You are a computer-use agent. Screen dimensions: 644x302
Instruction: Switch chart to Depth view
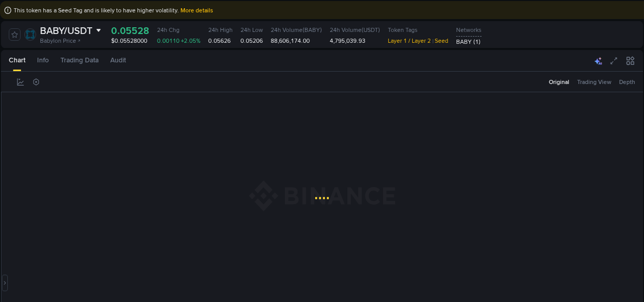coord(626,82)
